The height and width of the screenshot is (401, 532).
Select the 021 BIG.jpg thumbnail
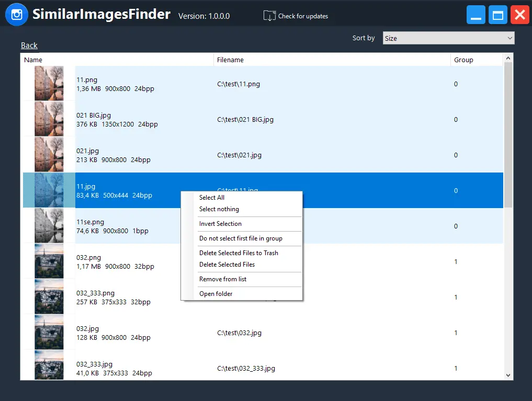click(x=49, y=119)
